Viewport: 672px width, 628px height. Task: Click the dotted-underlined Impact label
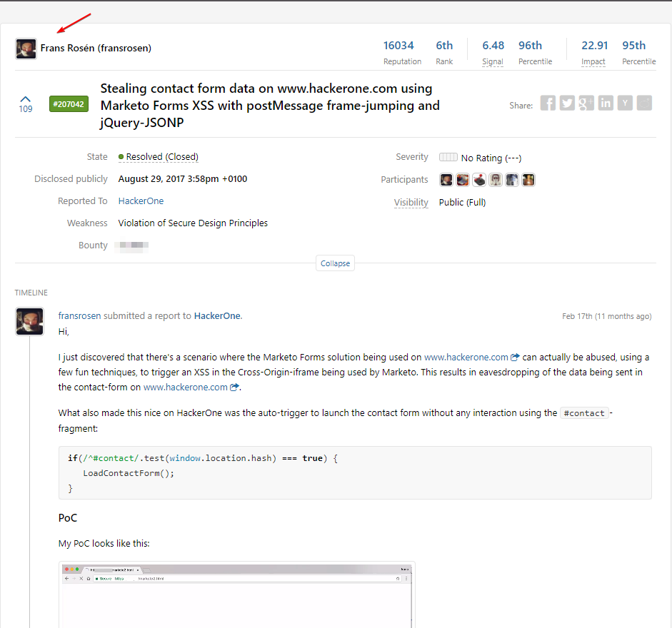coord(593,61)
